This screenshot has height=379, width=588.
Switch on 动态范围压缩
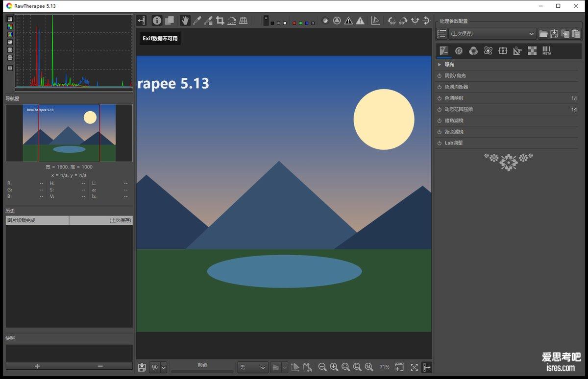440,110
